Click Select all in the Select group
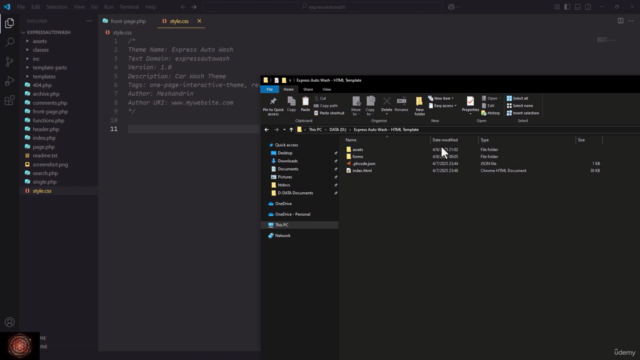 [x=517, y=98]
